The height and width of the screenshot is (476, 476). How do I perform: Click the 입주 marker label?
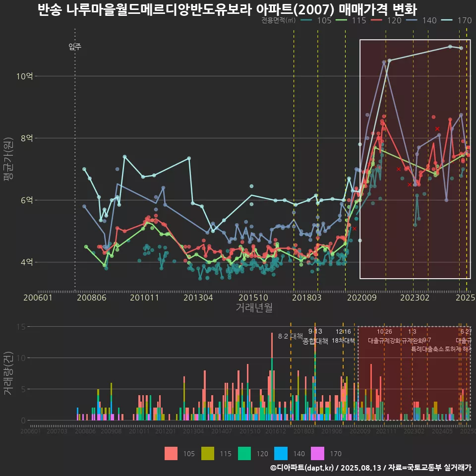[75, 47]
